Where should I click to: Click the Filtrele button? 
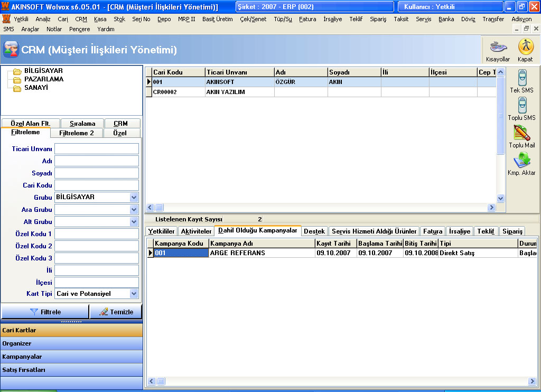pos(45,312)
